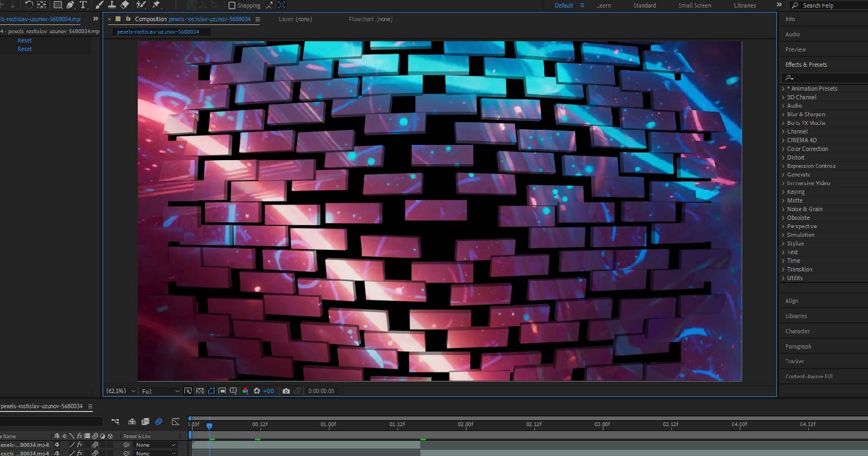The height and width of the screenshot is (456, 868).
Task: Expand the Distort effects category
Action: point(795,157)
